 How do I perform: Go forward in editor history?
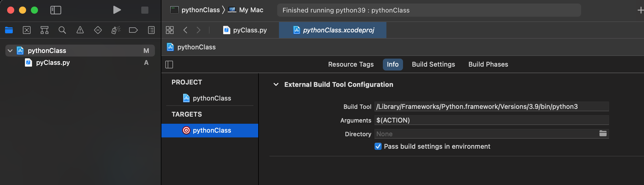[x=199, y=30]
